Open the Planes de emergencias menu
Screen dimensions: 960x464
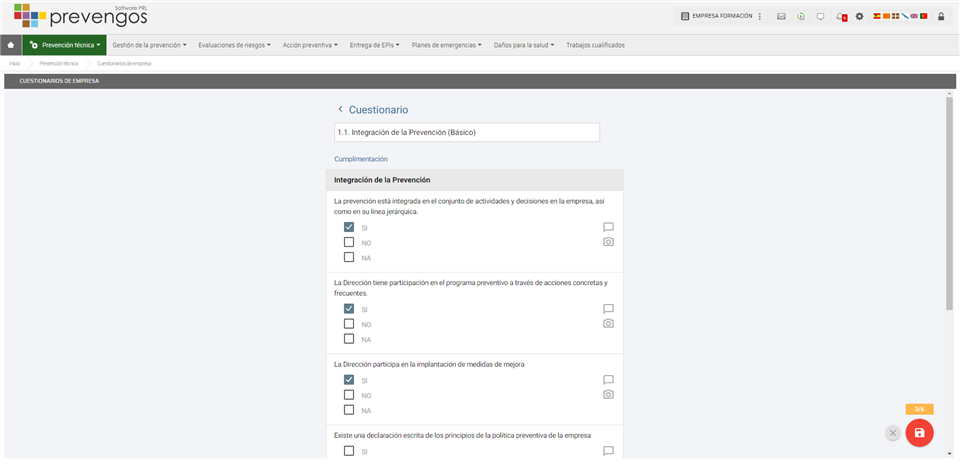click(447, 45)
